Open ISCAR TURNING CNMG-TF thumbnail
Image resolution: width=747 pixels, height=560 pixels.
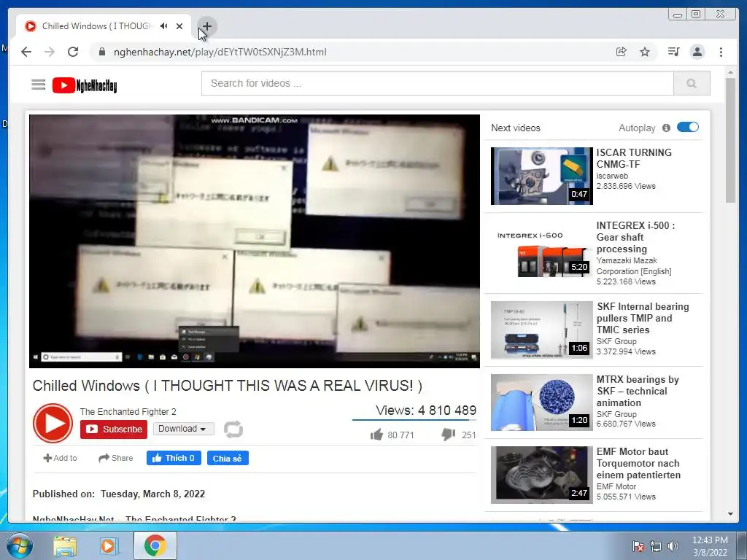(x=542, y=176)
